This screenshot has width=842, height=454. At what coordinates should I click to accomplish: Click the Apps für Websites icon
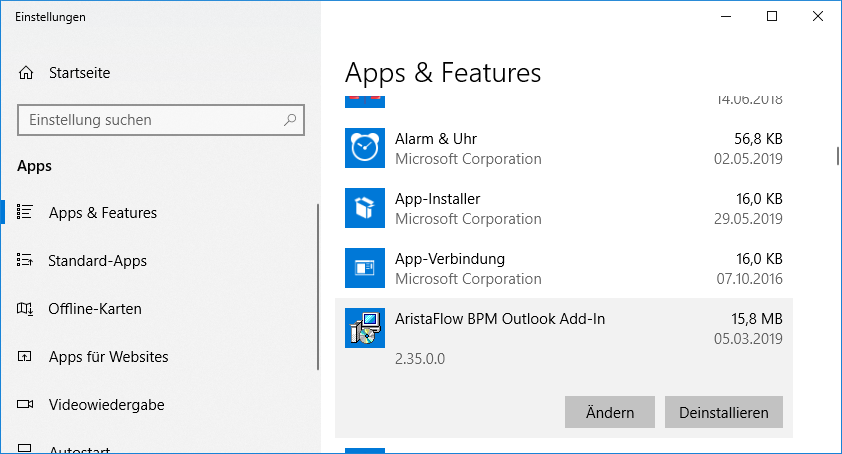click(25, 356)
